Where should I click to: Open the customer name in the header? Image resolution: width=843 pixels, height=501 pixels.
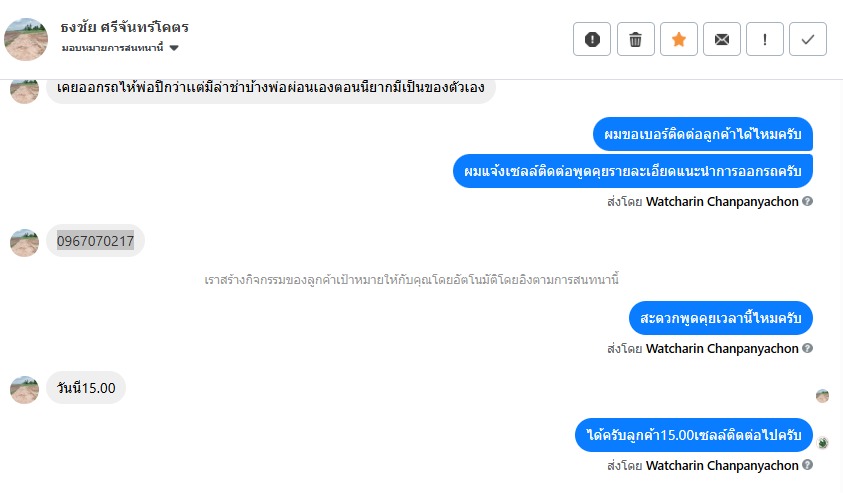[x=124, y=27]
